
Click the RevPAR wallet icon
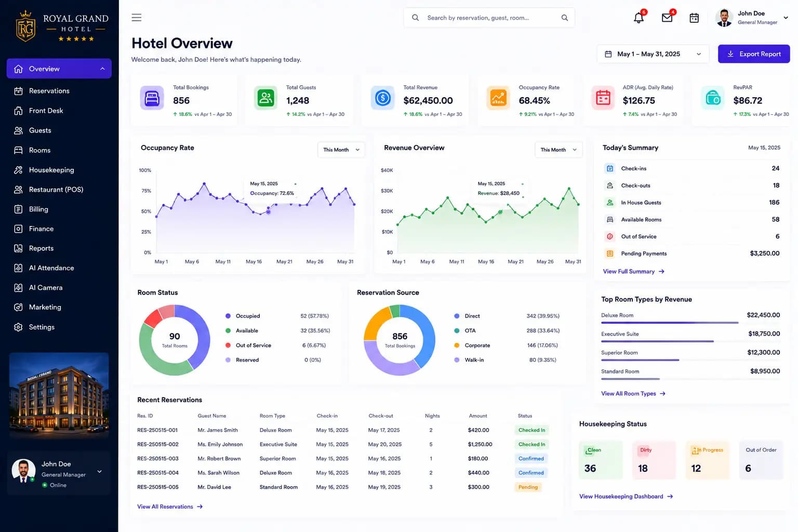(713, 98)
